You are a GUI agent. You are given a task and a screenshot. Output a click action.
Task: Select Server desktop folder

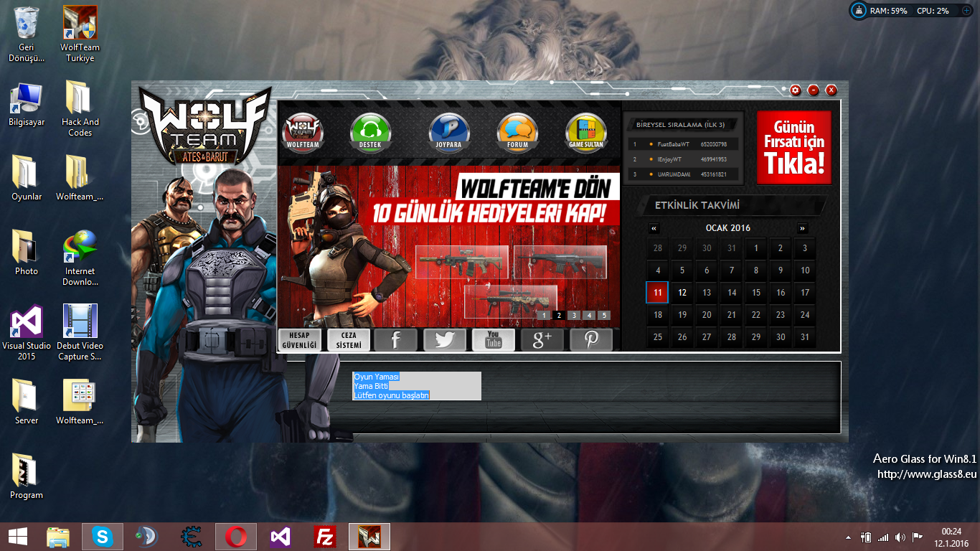tap(27, 402)
